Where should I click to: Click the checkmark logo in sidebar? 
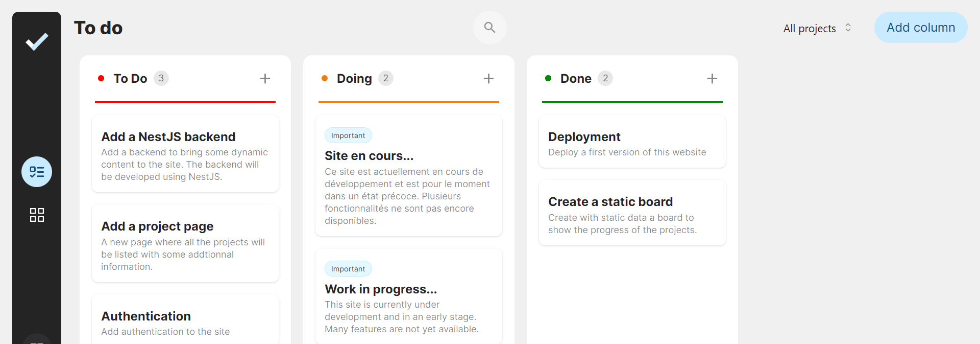tap(37, 41)
